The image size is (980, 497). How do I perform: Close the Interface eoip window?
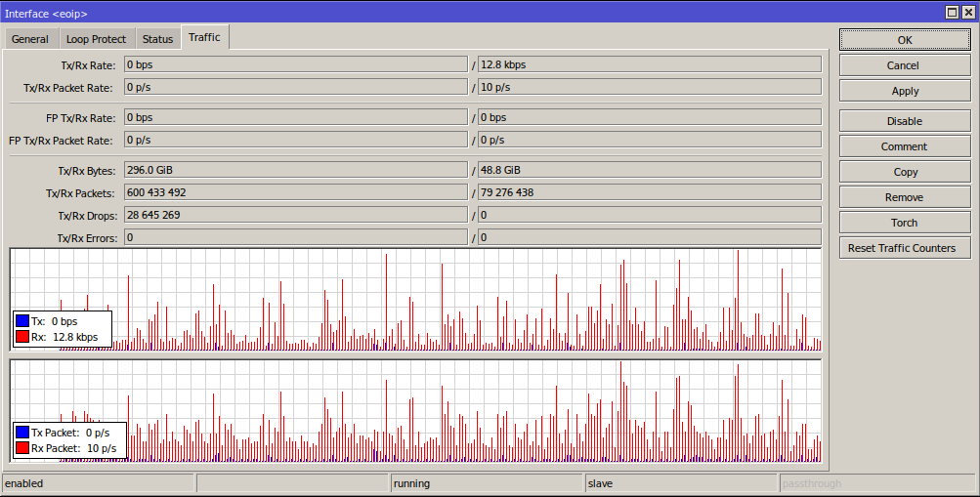(968, 12)
